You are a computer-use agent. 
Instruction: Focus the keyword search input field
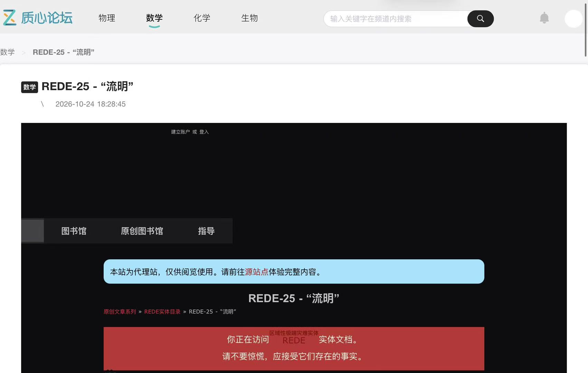point(396,19)
